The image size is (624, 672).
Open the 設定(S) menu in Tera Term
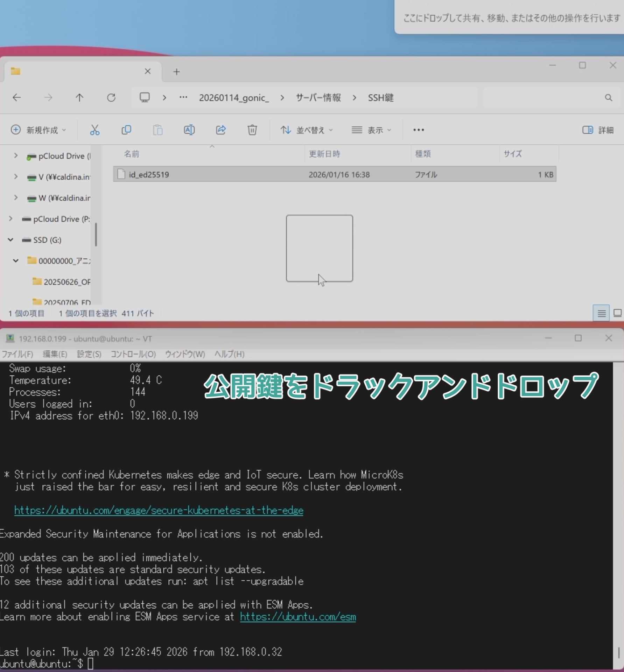pyautogui.click(x=89, y=354)
